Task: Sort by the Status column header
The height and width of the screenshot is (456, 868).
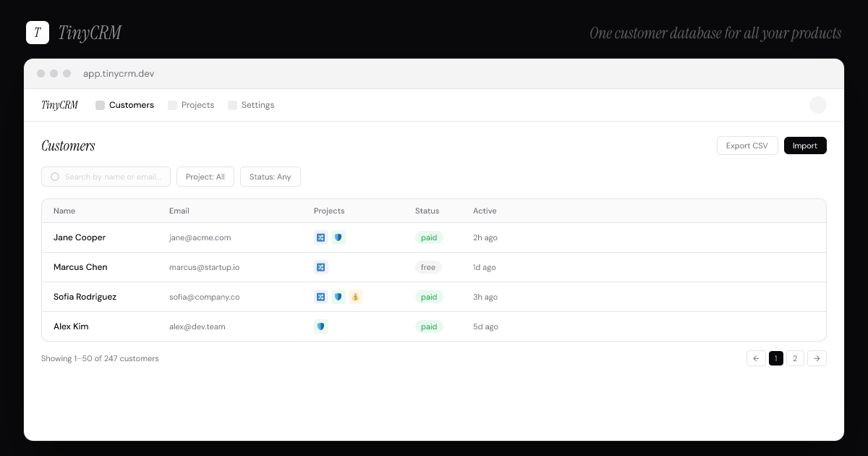Action: 427,211
